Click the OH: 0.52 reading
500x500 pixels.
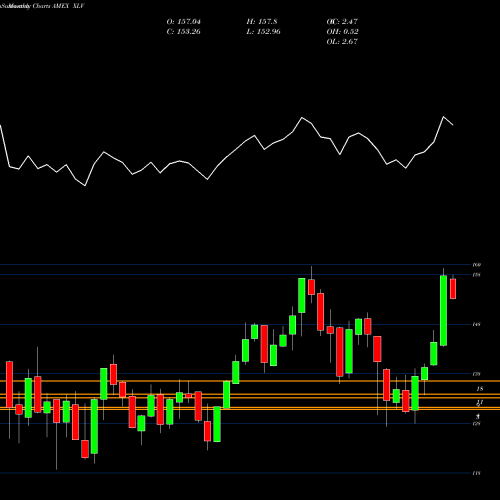pyautogui.click(x=342, y=32)
